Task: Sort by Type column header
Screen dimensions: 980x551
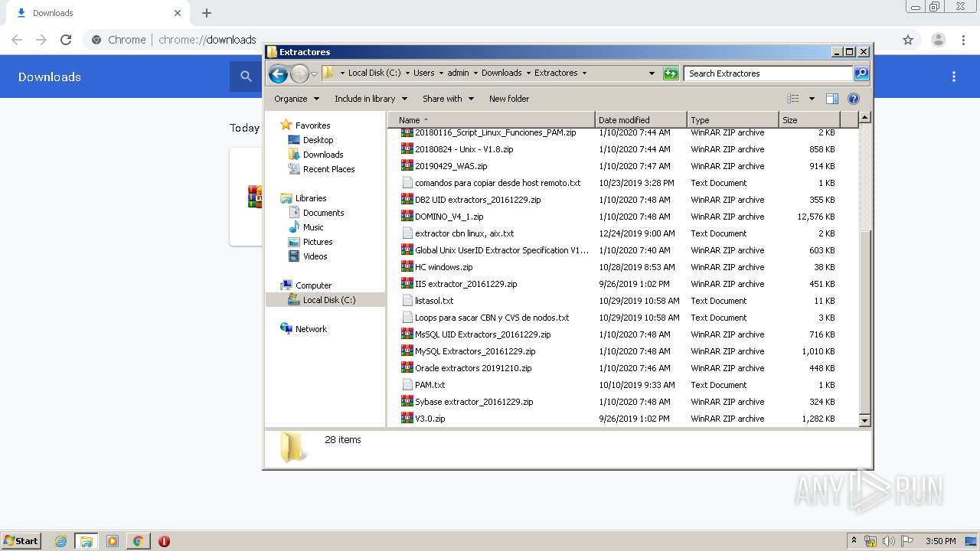Action: click(x=733, y=120)
